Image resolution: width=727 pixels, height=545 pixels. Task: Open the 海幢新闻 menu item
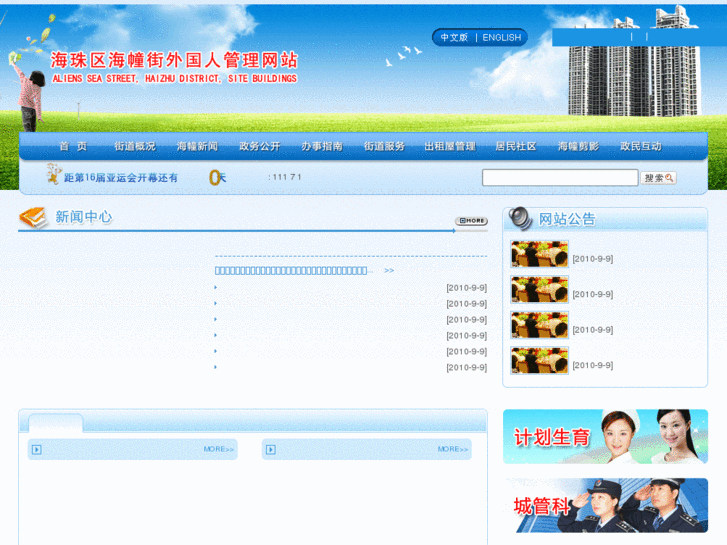(x=197, y=146)
